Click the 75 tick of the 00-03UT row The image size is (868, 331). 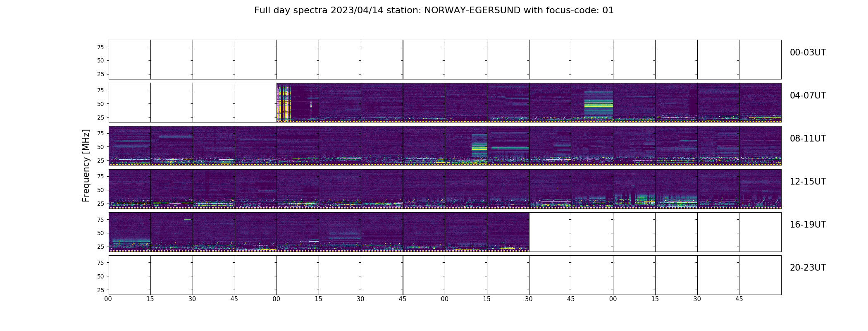point(100,47)
